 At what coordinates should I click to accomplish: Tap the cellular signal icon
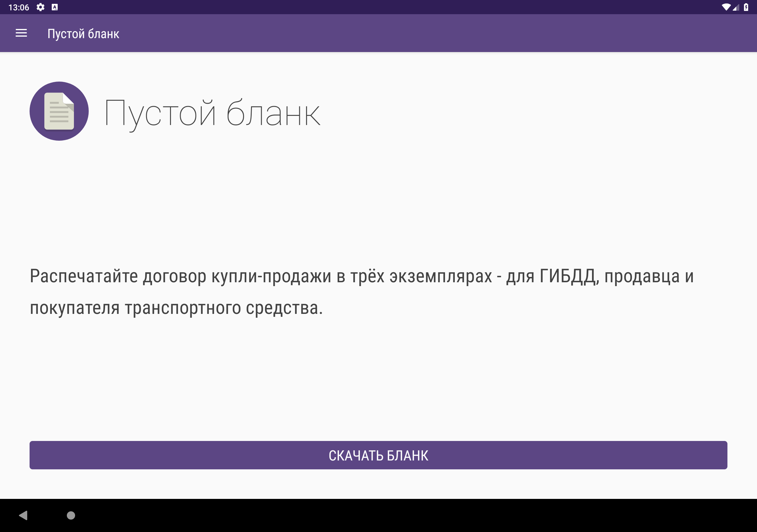pos(736,7)
